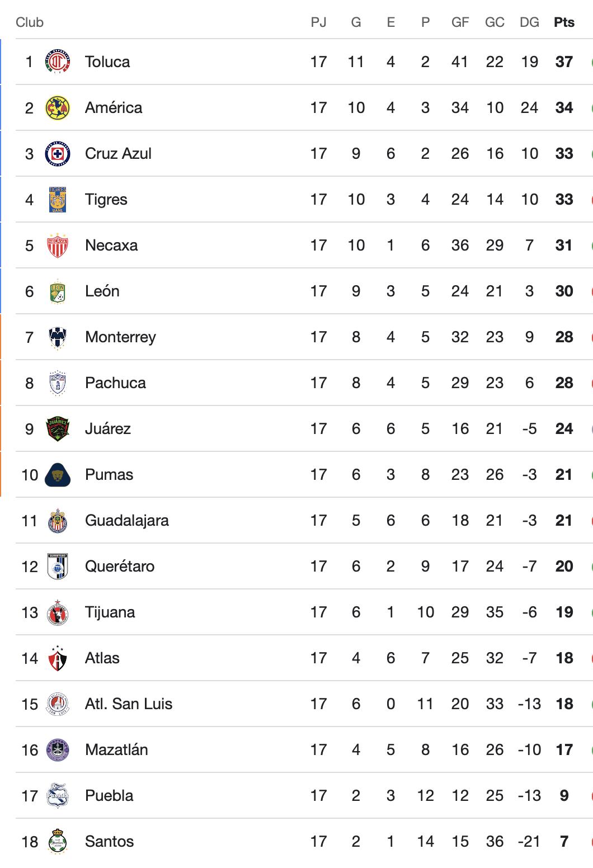Click the Pts column header
This screenshot has height=868, width=593.
tap(564, 22)
